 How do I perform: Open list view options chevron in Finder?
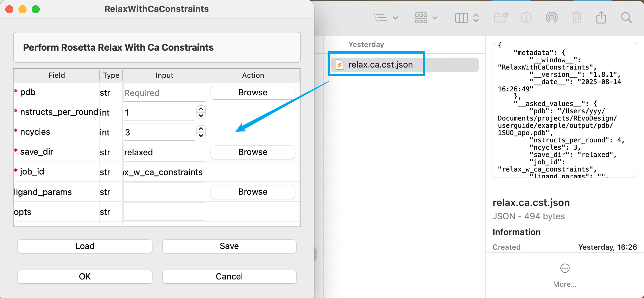[x=395, y=18]
